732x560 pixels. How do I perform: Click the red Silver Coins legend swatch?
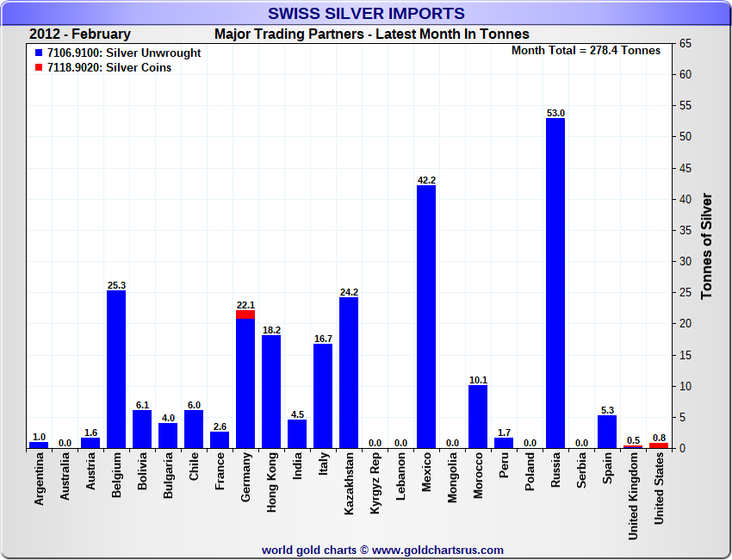coord(39,68)
